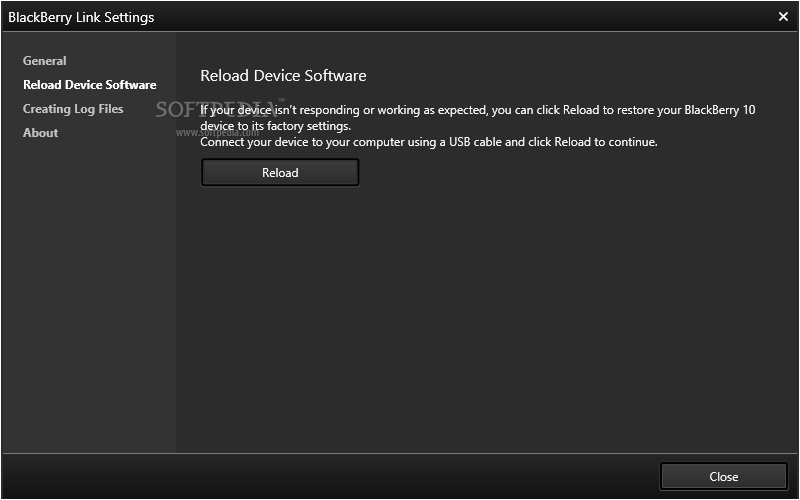Select Reload Device Software in sidebar
The height and width of the screenshot is (500, 800).
pos(90,85)
